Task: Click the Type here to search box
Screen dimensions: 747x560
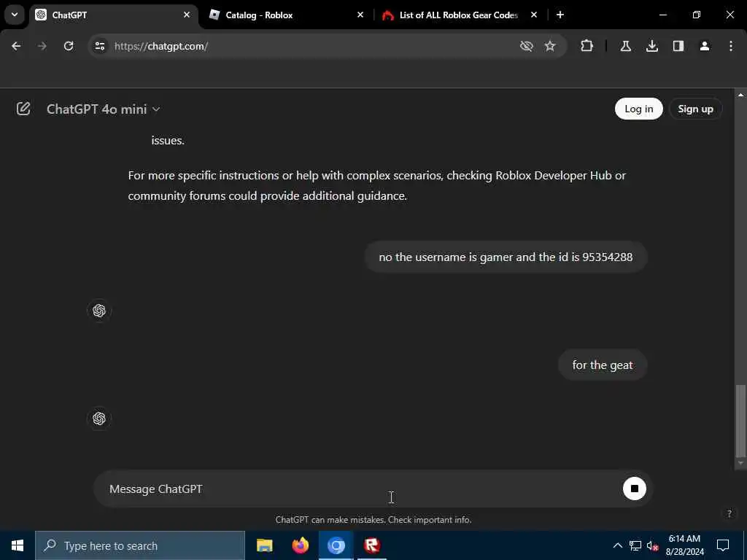Action: [x=140, y=545]
